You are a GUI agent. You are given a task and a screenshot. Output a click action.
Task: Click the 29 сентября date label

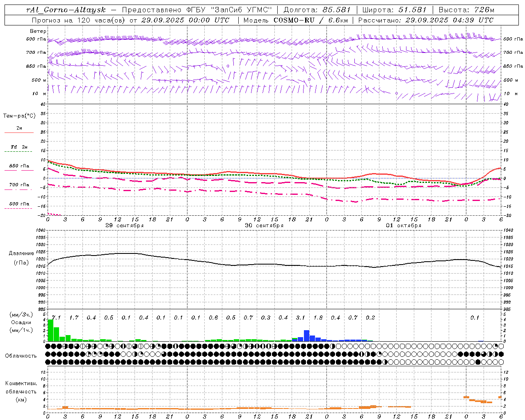(124, 226)
